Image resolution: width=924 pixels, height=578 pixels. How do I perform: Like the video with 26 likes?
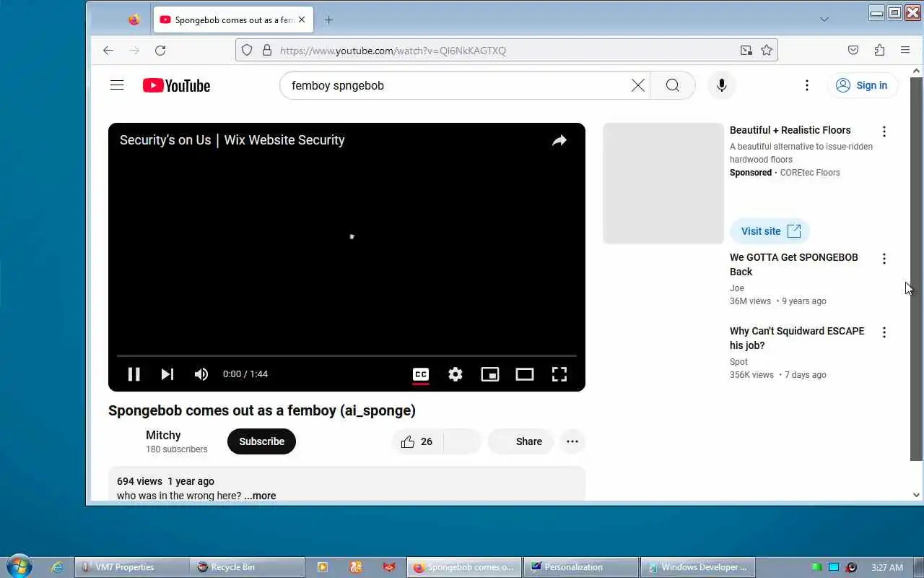(417, 441)
